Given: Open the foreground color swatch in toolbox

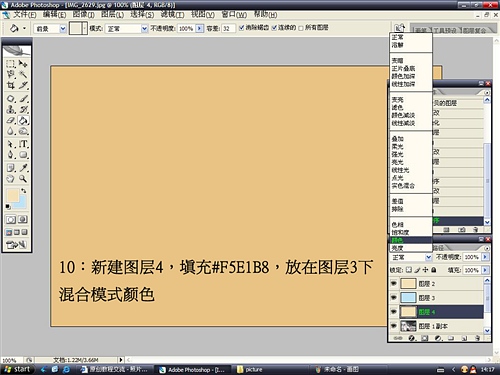Looking at the screenshot, I should tap(12, 196).
